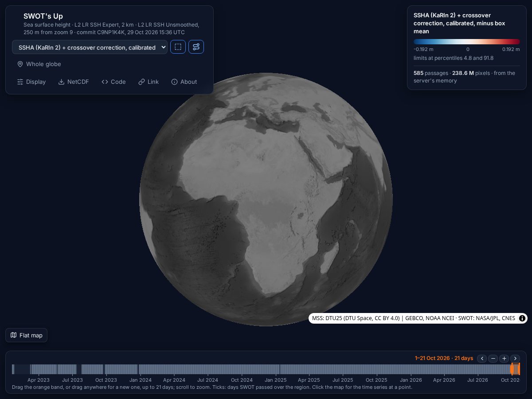Click the -0.192 m scale minimum label
The width and height of the screenshot is (532, 399).
click(x=423, y=50)
